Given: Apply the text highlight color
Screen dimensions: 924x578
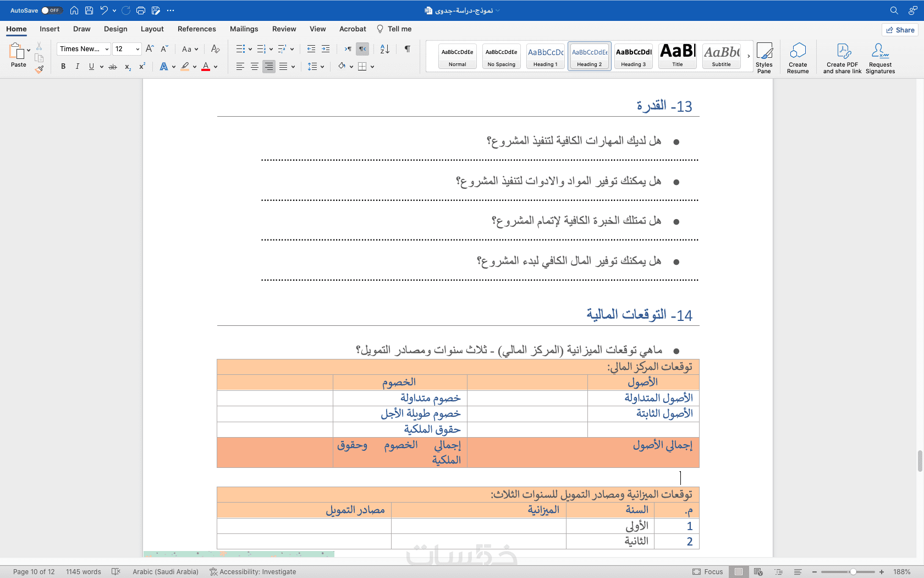Looking at the screenshot, I should click(185, 67).
